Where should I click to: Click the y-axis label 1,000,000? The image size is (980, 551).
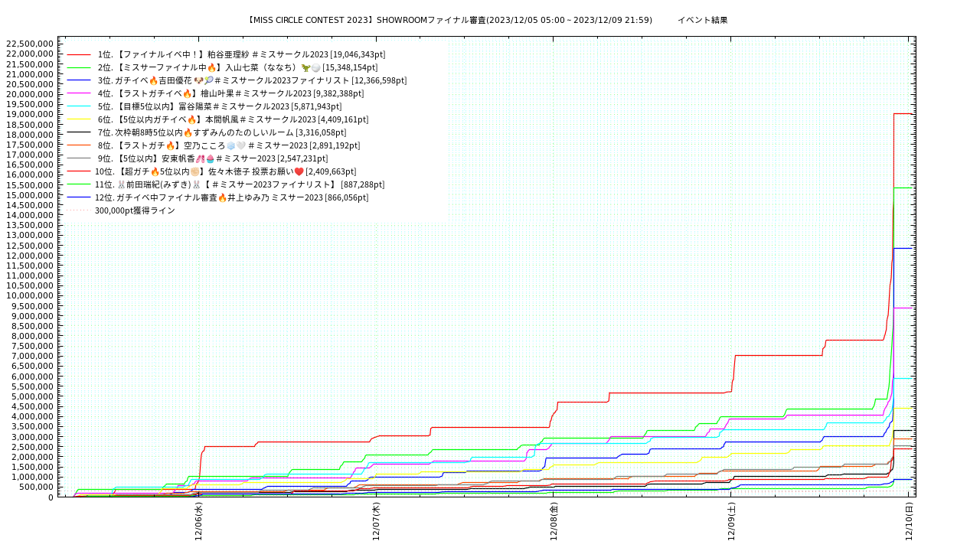(32, 478)
